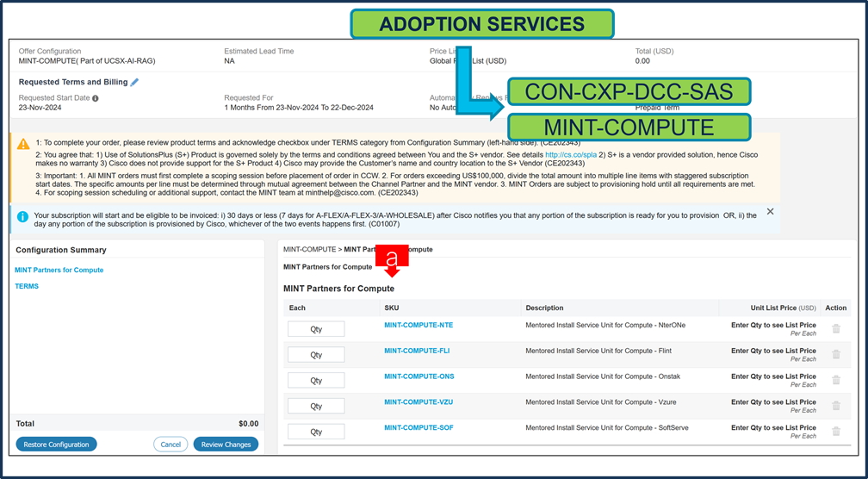Open the MINT-COMPUTE-SOF SKU link
Screen dimensions: 868x479
click(419, 427)
